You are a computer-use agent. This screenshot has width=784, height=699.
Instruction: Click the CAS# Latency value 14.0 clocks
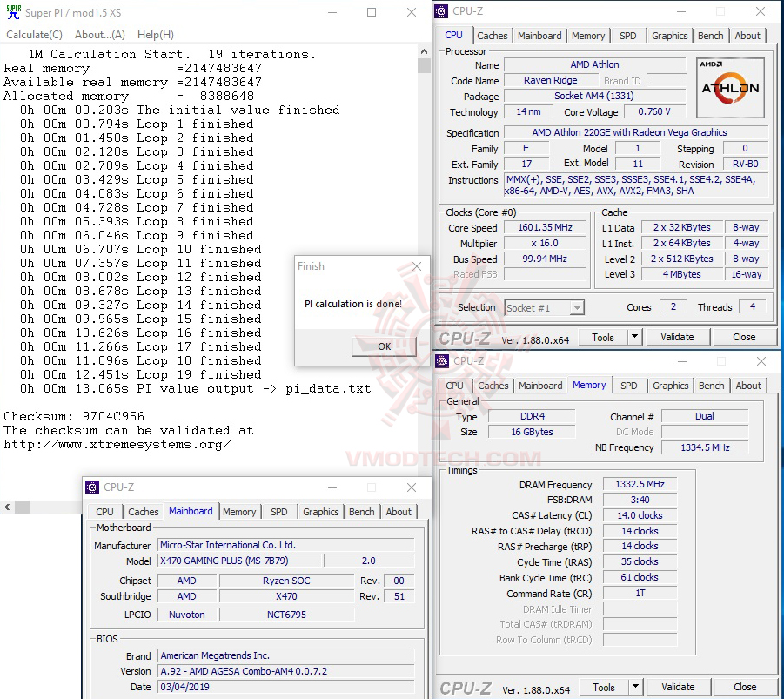[640, 515]
